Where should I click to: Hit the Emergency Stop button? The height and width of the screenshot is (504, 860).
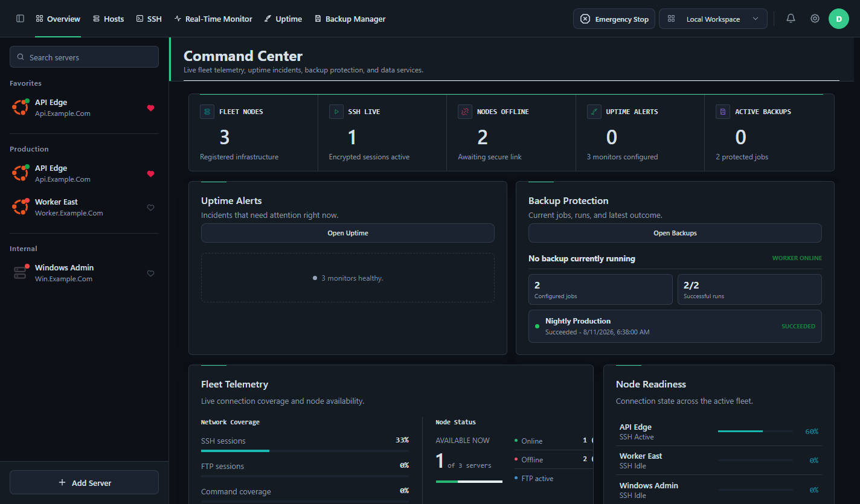(x=614, y=19)
